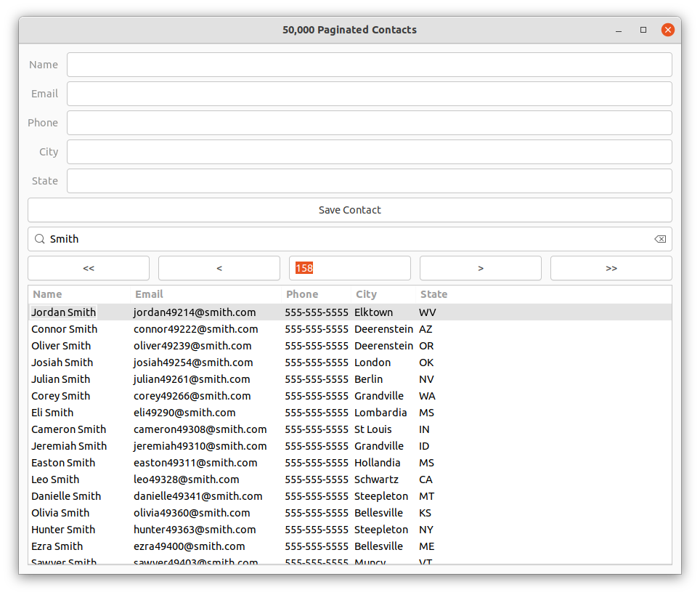This screenshot has height=595, width=700.
Task: Click email leo49328@smith.com
Action: point(186,479)
